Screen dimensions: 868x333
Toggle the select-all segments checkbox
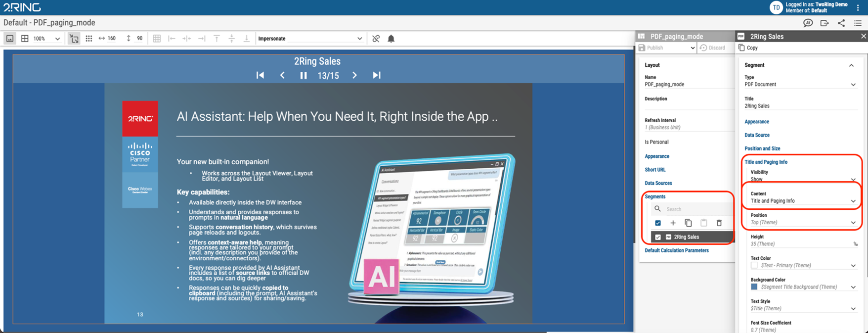coord(658,223)
